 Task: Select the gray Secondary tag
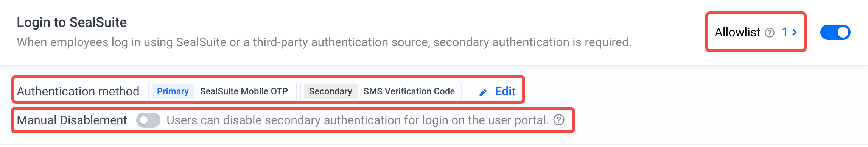(x=330, y=91)
